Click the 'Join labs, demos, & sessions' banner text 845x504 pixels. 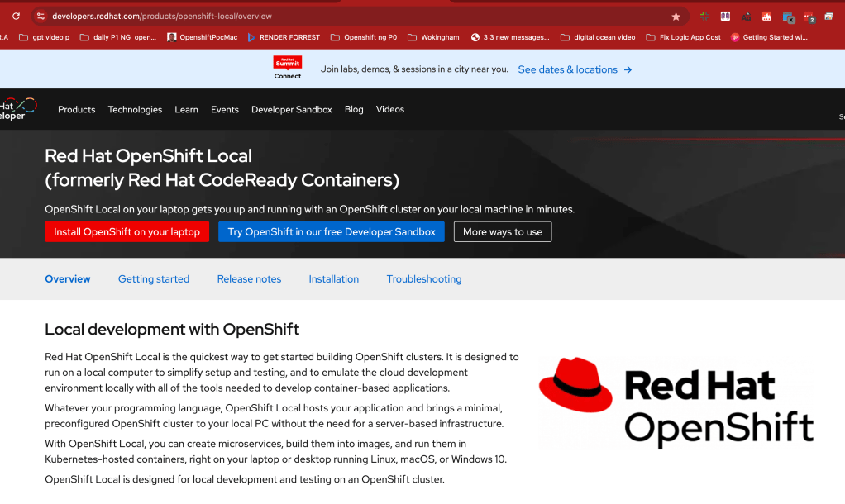click(414, 69)
